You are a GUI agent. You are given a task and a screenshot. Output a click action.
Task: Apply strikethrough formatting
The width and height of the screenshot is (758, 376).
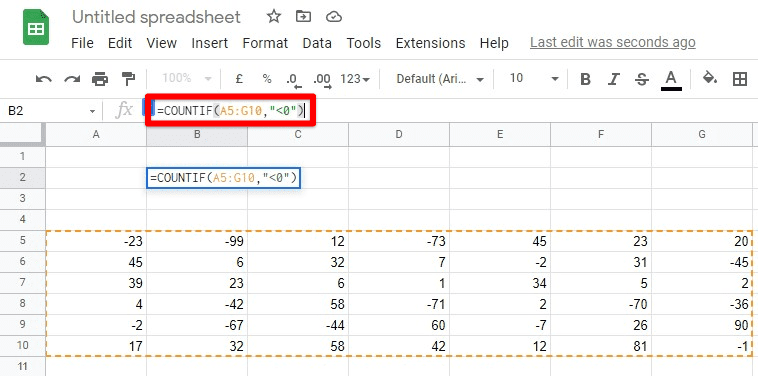642,79
